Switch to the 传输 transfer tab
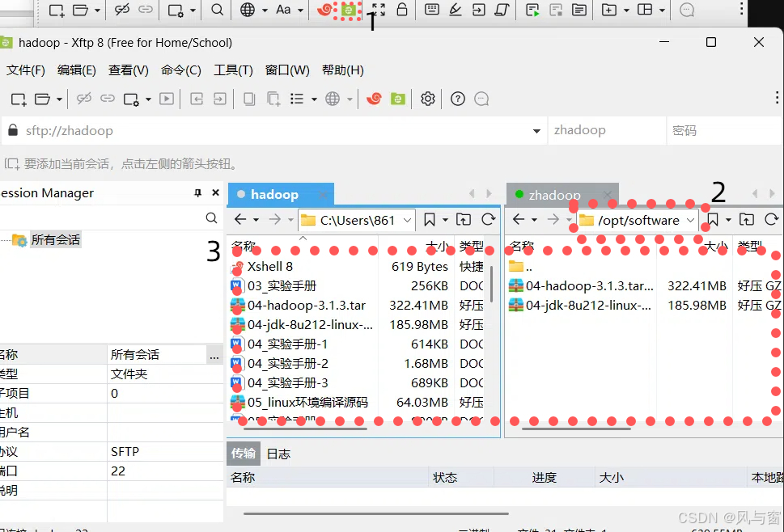Image resolution: width=784 pixels, height=532 pixels. click(244, 454)
